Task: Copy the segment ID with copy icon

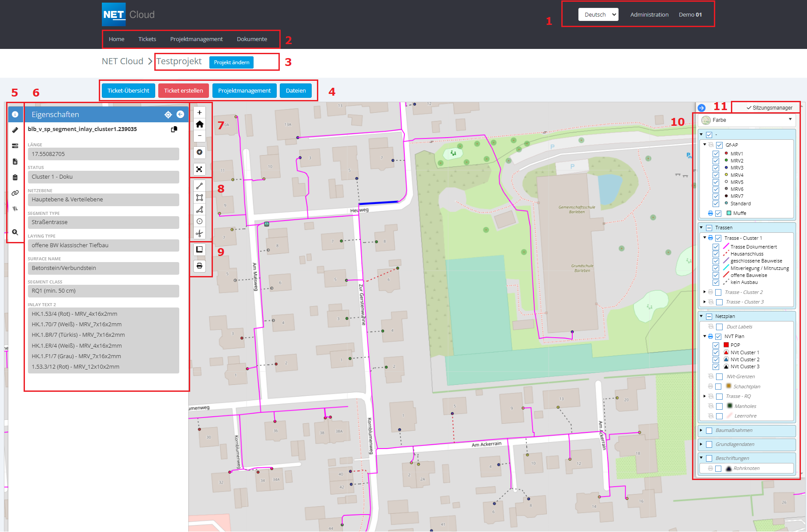Action: (174, 129)
